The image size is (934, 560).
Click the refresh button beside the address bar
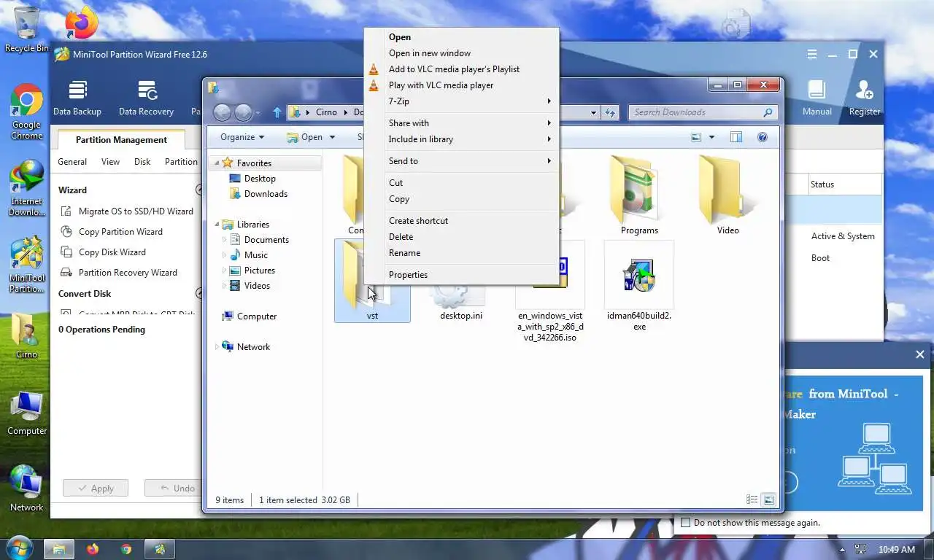pos(611,112)
